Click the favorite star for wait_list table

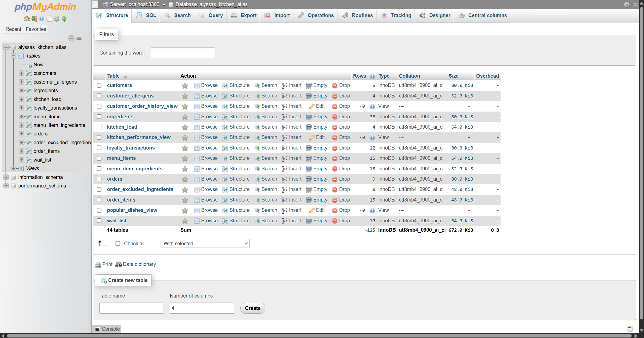coord(185,221)
